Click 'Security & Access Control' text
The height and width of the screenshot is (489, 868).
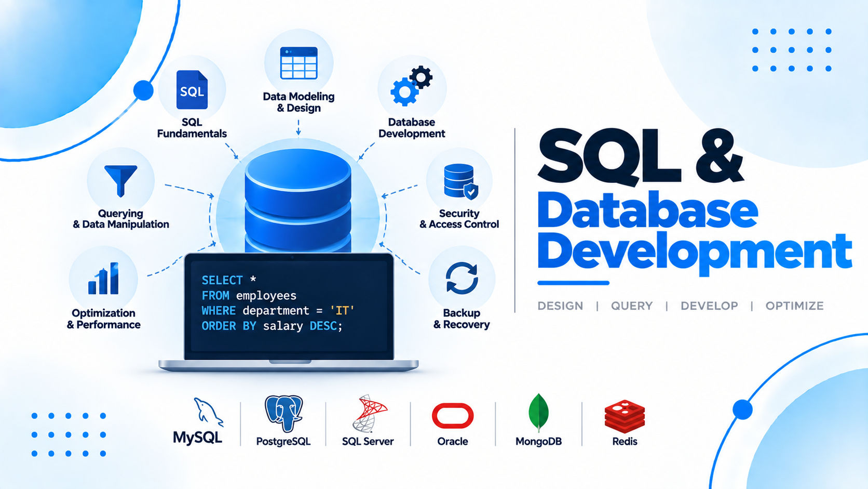point(459,219)
